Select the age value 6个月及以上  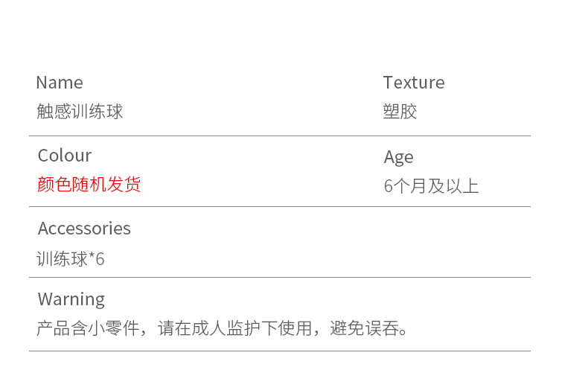[431, 186]
